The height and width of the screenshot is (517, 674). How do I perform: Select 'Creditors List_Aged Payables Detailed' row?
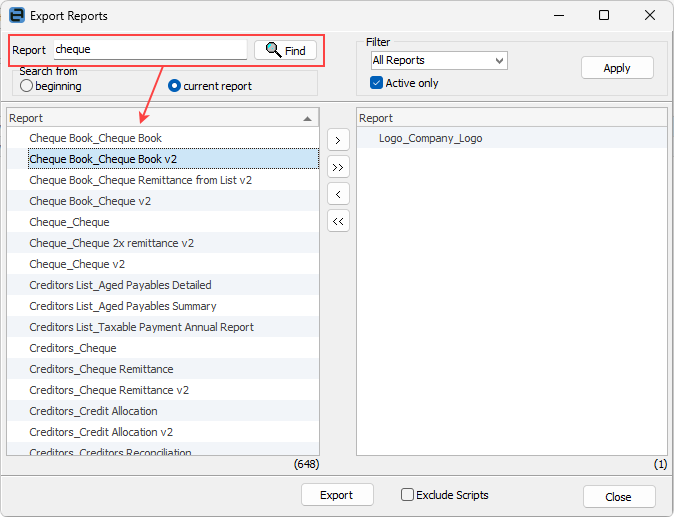coord(162,285)
